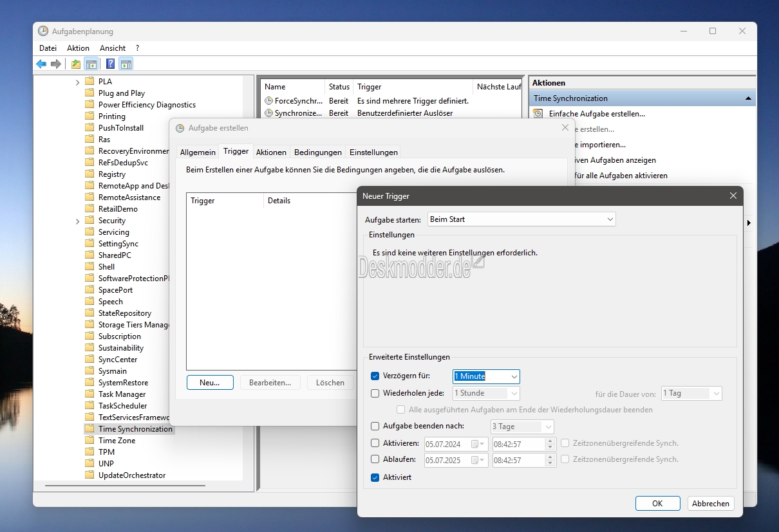Viewport: 779px width, 532px height.
Task: Click the Security folder icon
Action: point(90,221)
